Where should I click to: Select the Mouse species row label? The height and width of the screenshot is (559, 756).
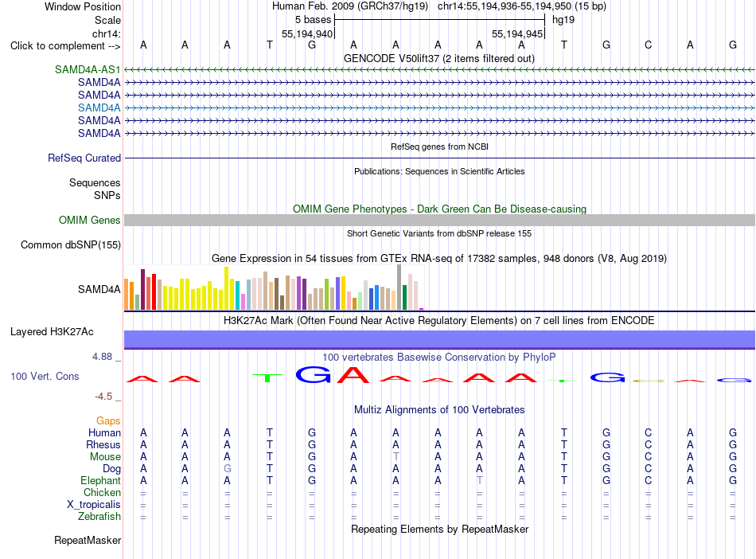click(105, 457)
